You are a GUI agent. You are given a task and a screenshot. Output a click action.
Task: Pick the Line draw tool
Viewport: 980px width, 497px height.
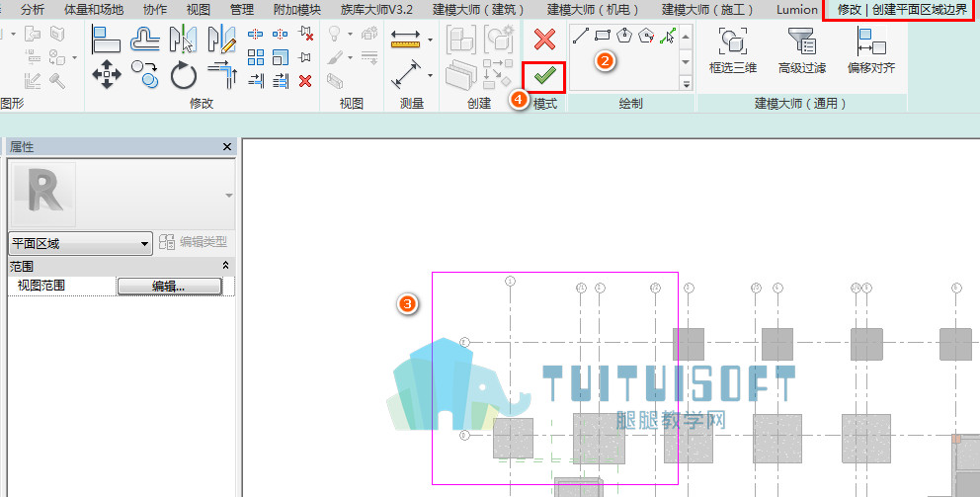[581, 36]
